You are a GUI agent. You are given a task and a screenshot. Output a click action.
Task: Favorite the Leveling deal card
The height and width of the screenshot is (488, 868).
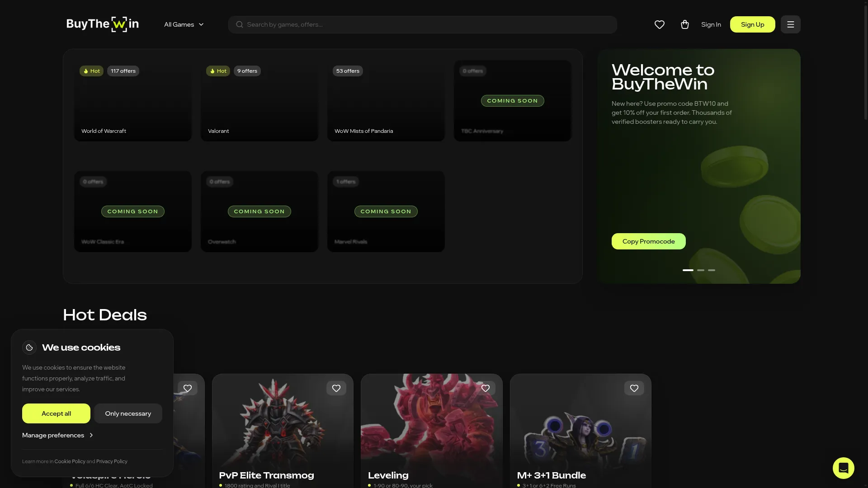click(486, 388)
